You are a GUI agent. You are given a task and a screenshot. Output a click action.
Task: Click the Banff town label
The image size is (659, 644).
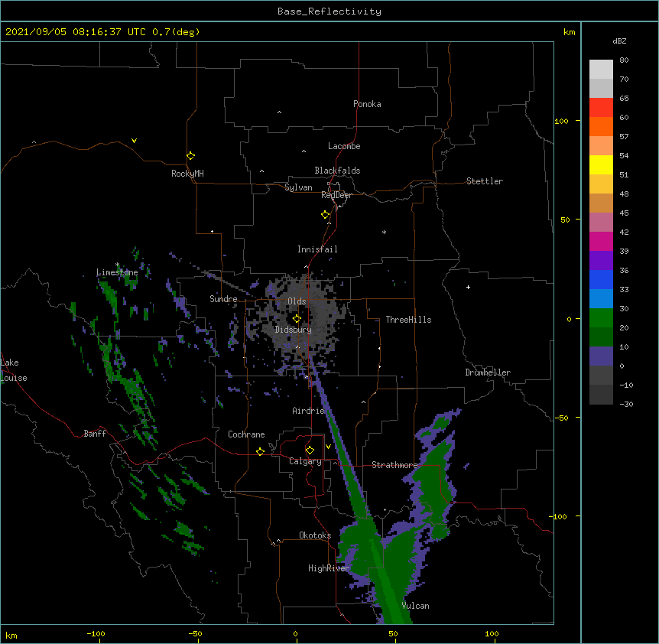click(95, 434)
